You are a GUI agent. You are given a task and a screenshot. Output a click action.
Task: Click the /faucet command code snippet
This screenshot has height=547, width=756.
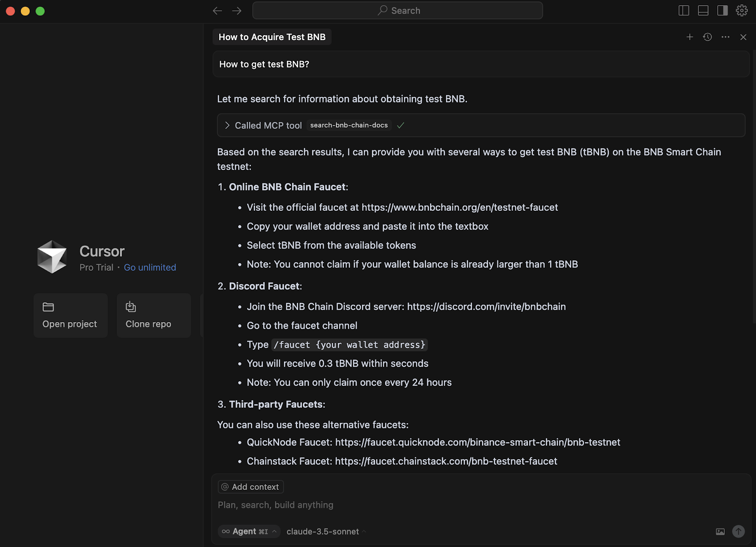pos(350,345)
